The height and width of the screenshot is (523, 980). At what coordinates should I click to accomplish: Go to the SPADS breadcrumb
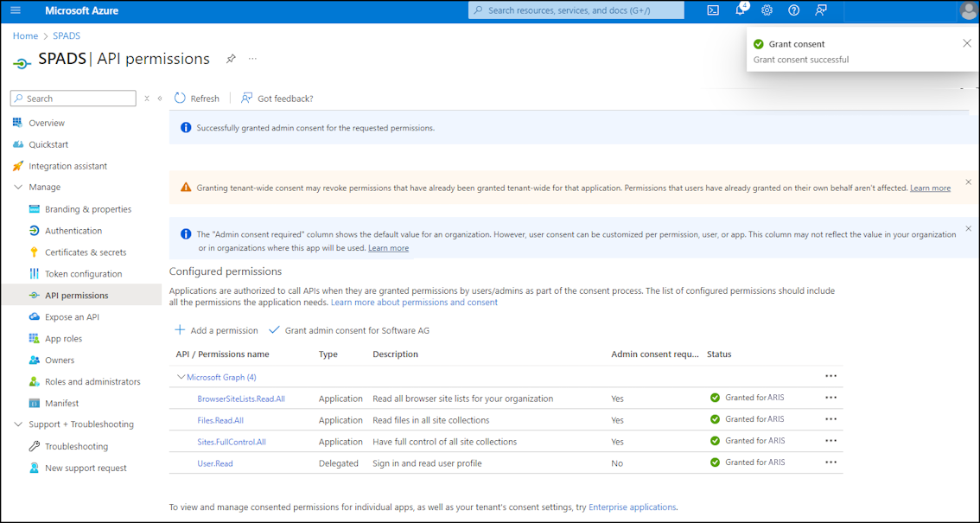coord(67,35)
